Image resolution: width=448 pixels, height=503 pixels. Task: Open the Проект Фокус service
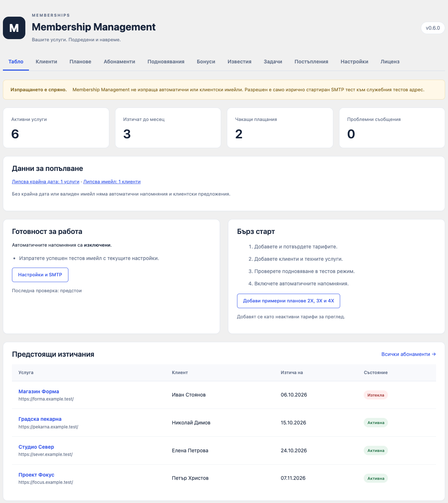(36, 475)
